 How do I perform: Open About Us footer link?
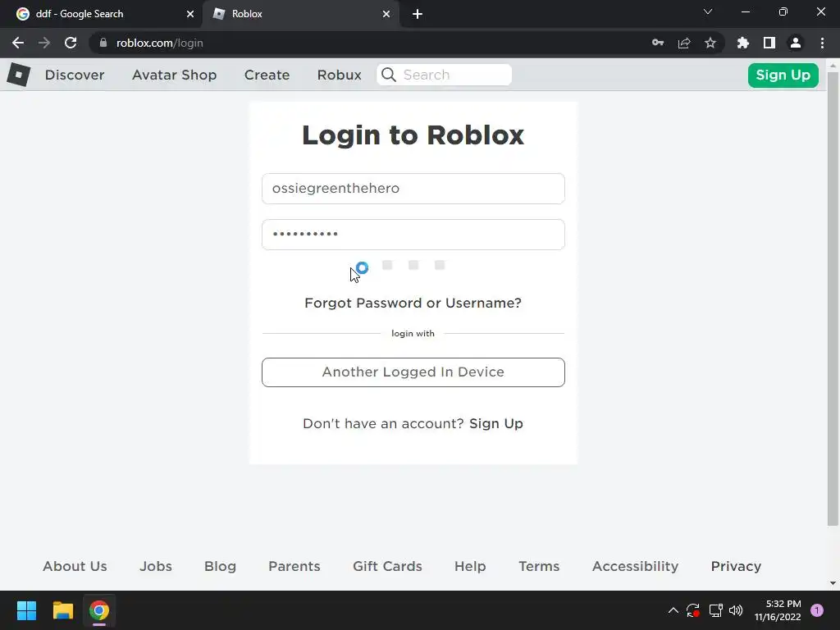tap(75, 566)
